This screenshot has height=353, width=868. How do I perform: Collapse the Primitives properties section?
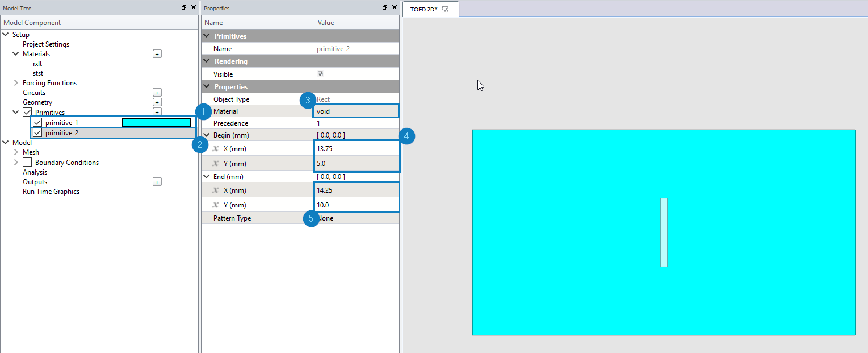tap(207, 36)
